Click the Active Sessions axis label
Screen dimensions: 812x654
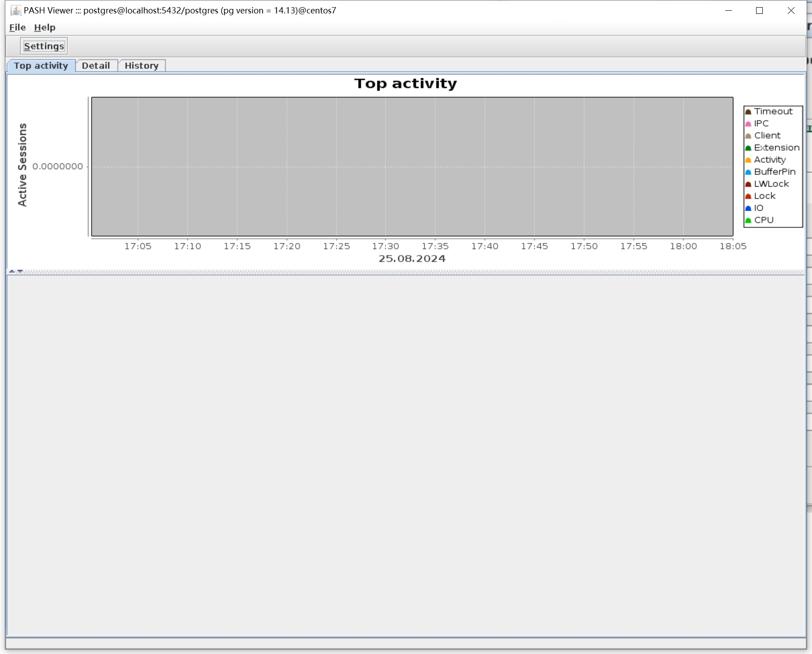click(22, 165)
